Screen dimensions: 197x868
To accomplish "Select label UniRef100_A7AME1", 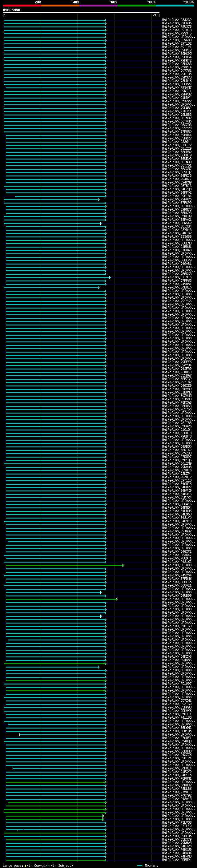I will click(177, 738).
